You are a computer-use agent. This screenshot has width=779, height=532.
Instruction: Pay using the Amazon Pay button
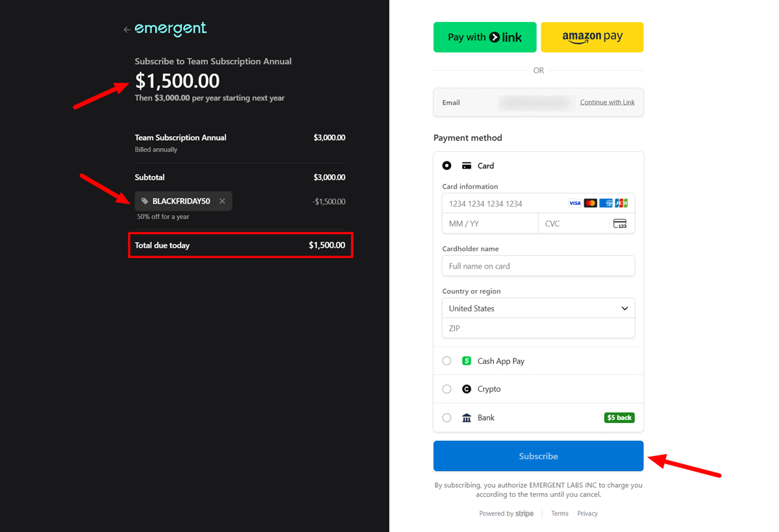click(591, 37)
